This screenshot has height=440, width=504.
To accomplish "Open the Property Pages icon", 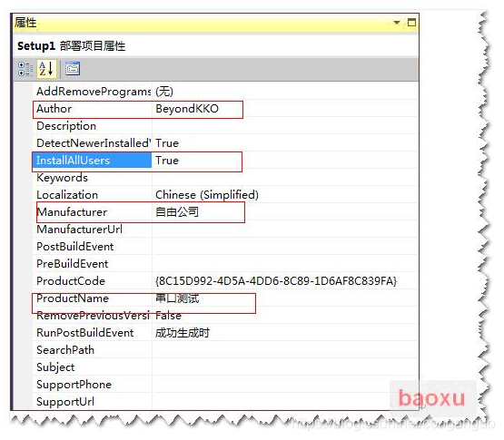I will pyautogui.click(x=73, y=69).
